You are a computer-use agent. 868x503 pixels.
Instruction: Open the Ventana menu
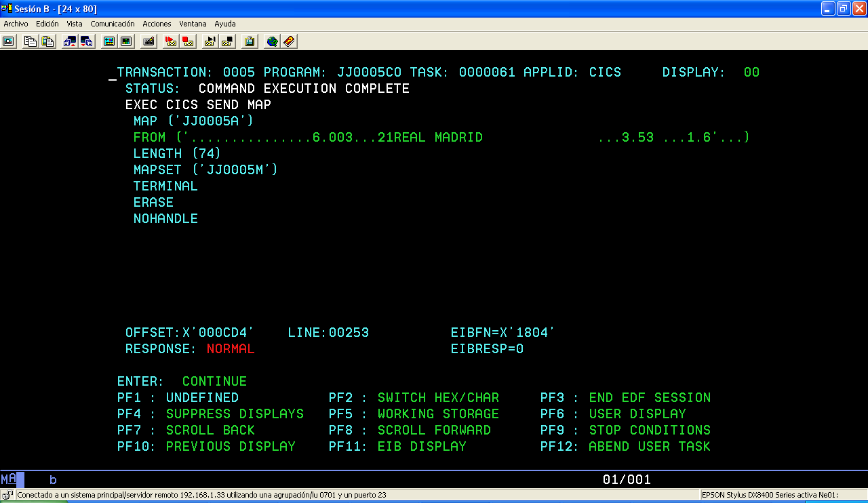(x=193, y=24)
